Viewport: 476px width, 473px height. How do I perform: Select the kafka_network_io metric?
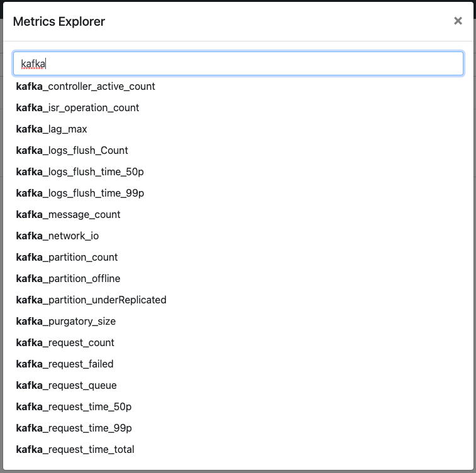(x=58, y=236)
